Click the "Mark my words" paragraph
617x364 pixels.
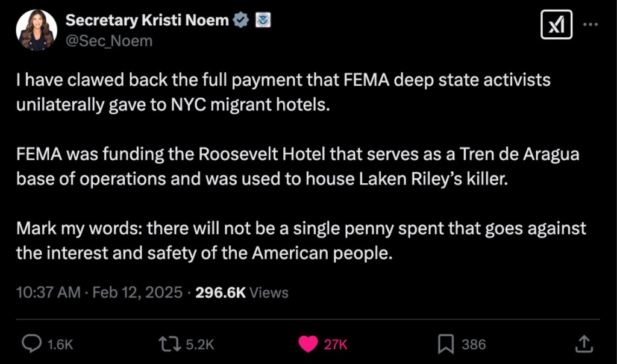(301, 240)
